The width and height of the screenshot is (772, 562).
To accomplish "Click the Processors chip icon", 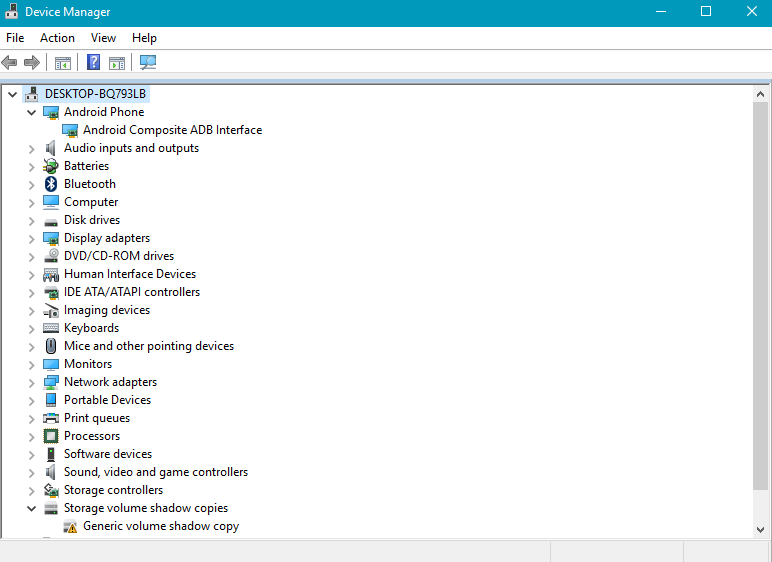I will [x=51, y=436].
